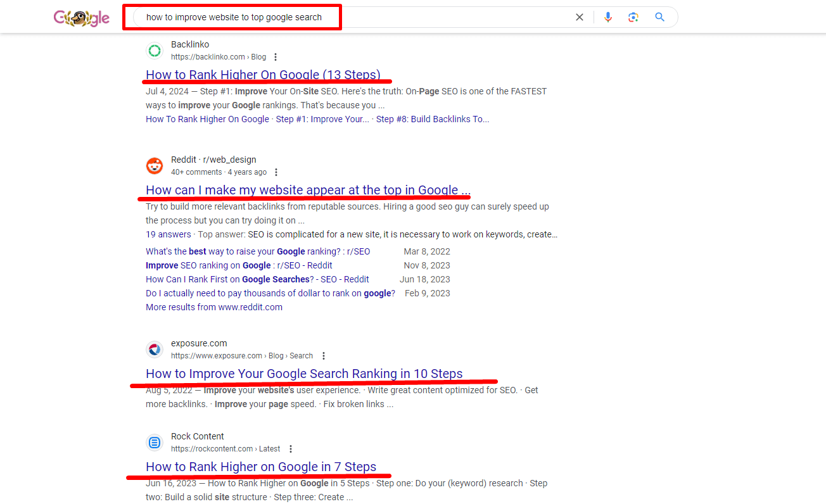Image resolution: width=826 pixels, height=504 pixels.
Task: Open the three-dot menu beside rockcontent.com URL
Action: tap(291, 449)
